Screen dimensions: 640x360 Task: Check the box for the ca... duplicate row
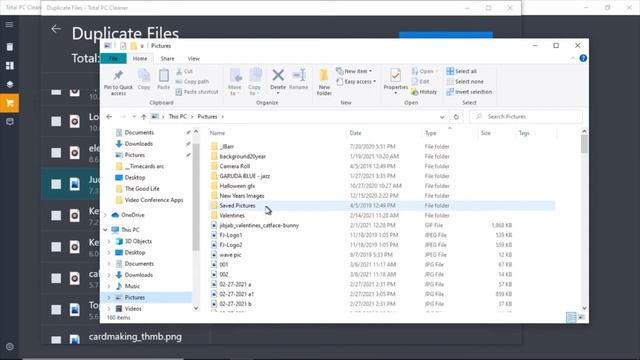click(x=56, y=278)
